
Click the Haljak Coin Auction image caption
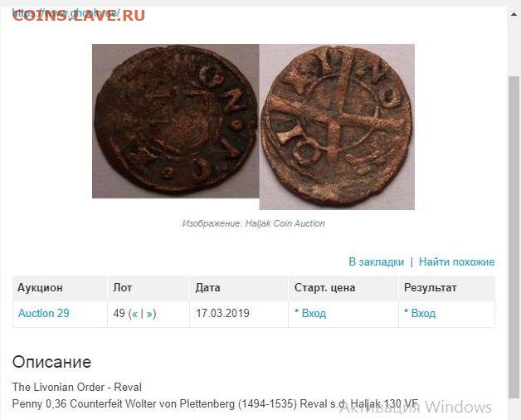pos(254,223)
